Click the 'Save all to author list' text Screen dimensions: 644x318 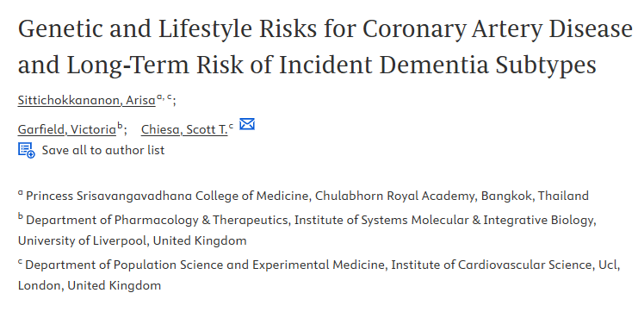click(103, 150)
